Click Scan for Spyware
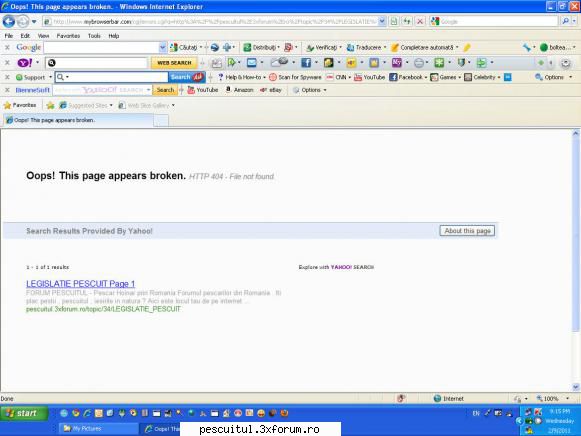Viewport: 581px width, 436px height. pos(295,77)
